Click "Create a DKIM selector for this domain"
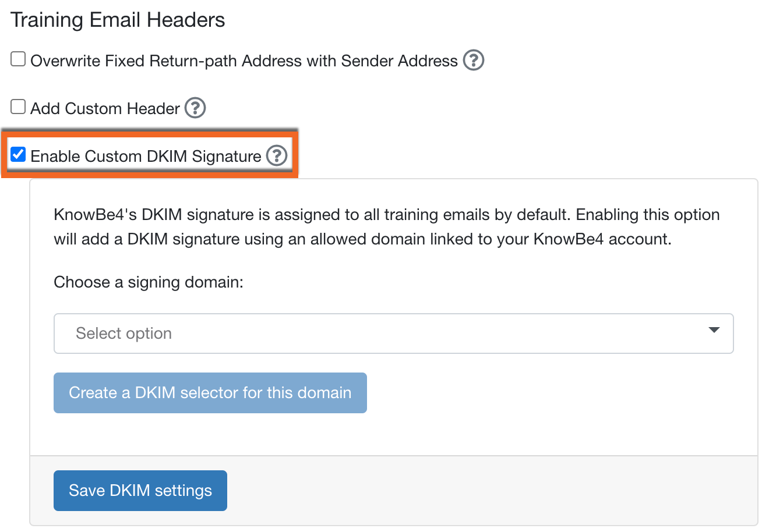Viewport: 762px width, 532px height. [210, 392]
